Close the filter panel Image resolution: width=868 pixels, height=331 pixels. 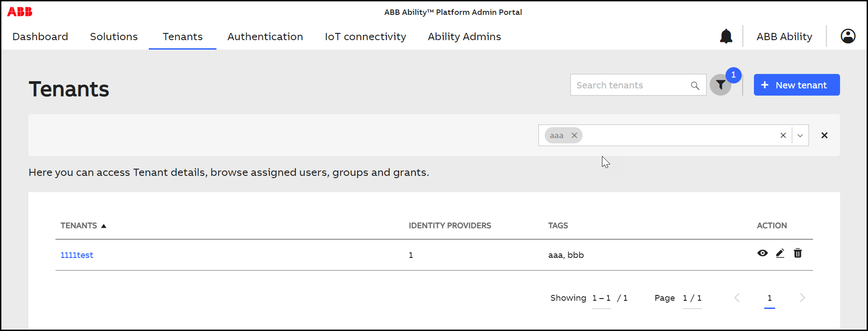(824, 135)
